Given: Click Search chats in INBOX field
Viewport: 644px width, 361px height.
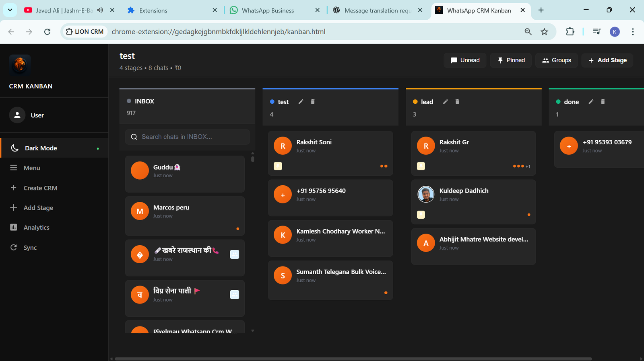Looking at the screenshot, I should 188,137.
